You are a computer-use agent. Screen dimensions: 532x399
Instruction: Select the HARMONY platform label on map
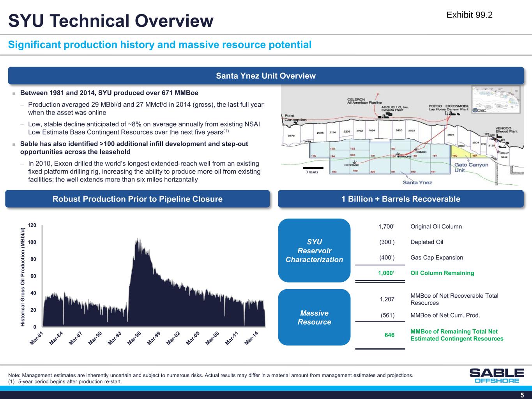(404, 157)
